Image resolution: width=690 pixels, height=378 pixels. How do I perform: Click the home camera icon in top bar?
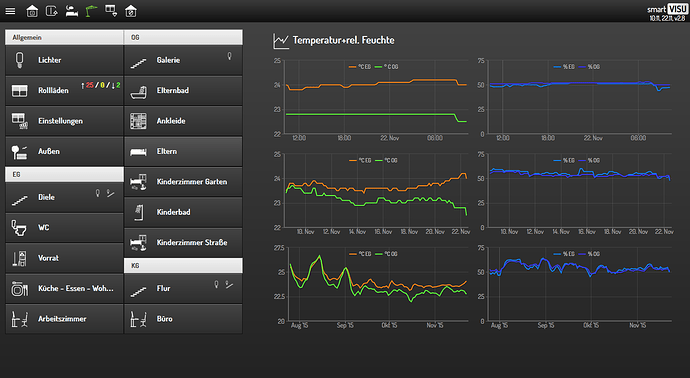[x=32, y=11]
